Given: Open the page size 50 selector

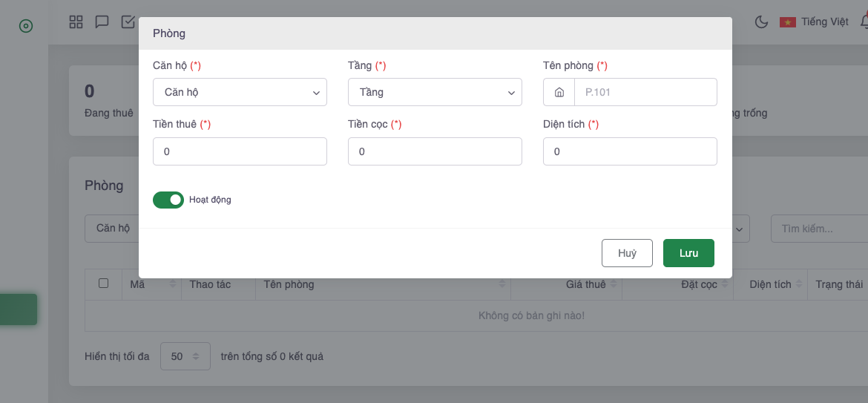Looking at the screenshot, I should 185,356.
